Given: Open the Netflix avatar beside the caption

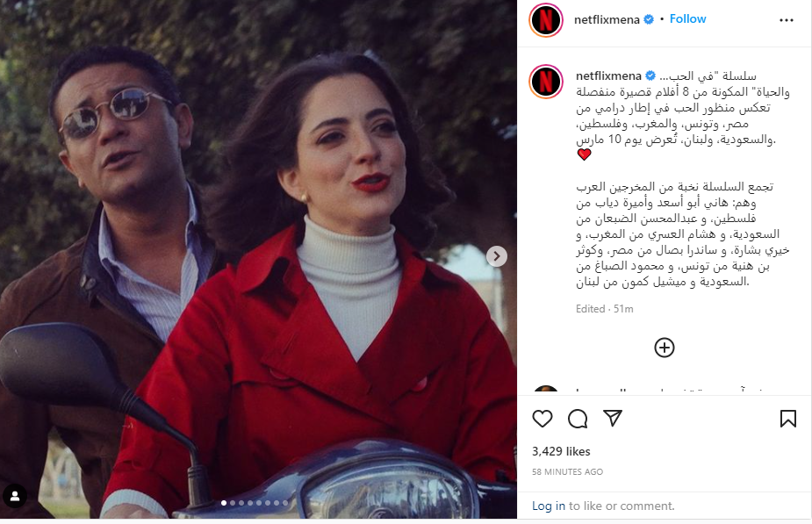Looking at the screenshot, I should [546, 82].
